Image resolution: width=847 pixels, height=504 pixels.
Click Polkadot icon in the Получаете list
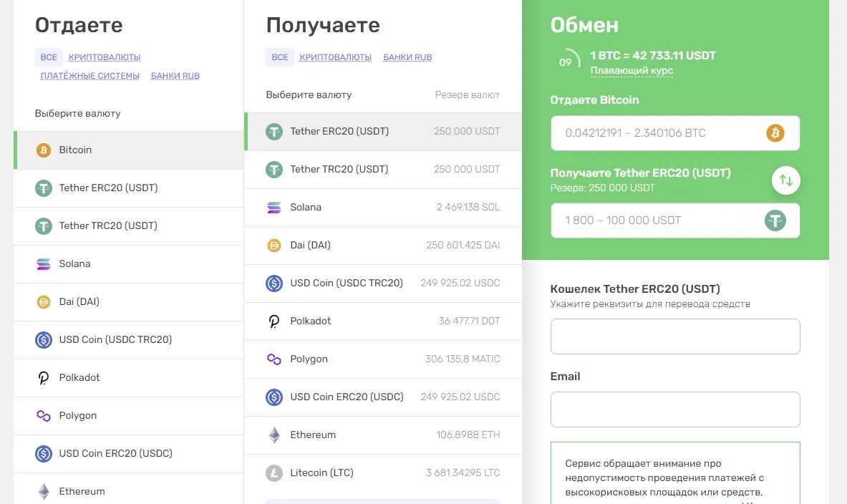click(x=274, y=321)
